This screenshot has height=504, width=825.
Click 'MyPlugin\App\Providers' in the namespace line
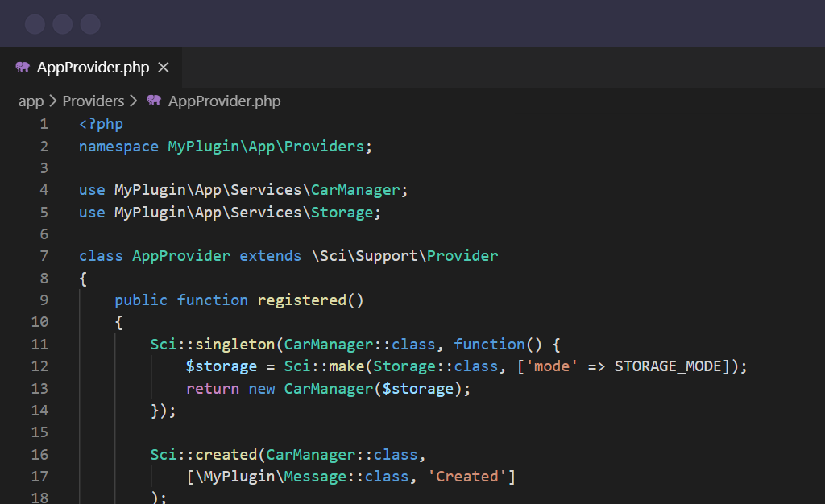[x=266, y=147]
